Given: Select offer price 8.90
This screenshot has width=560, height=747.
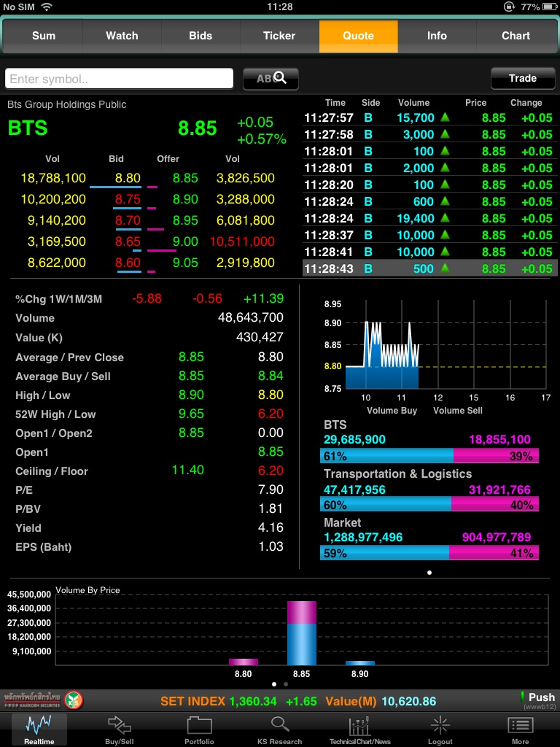Looking at the screenshot, I should [185, 199].
